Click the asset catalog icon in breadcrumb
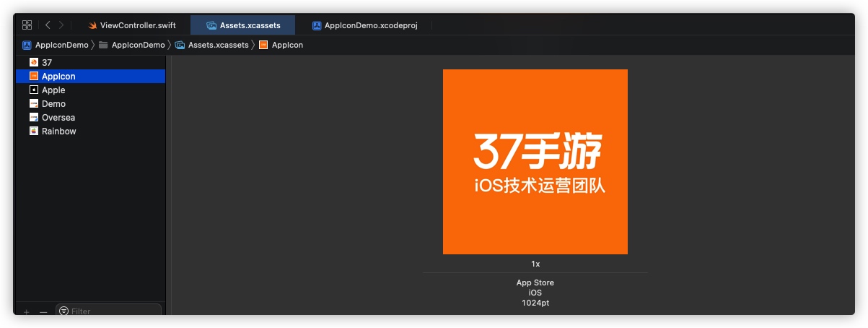 tap(180, 45)
